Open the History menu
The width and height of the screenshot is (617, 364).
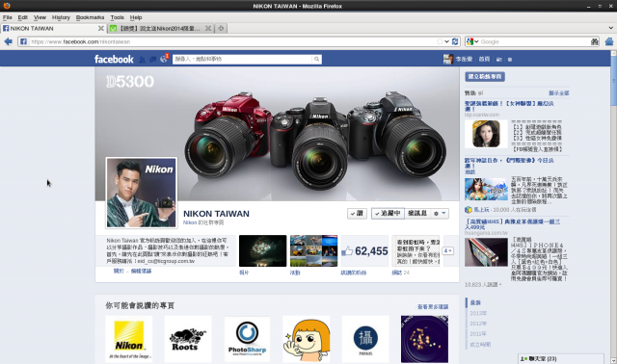point(61,17)
